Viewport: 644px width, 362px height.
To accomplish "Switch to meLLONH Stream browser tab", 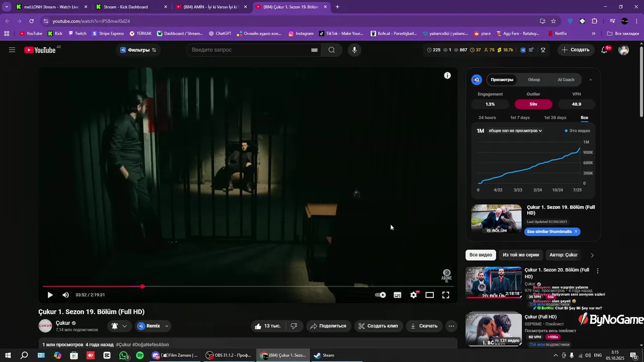I will point(51,7).
